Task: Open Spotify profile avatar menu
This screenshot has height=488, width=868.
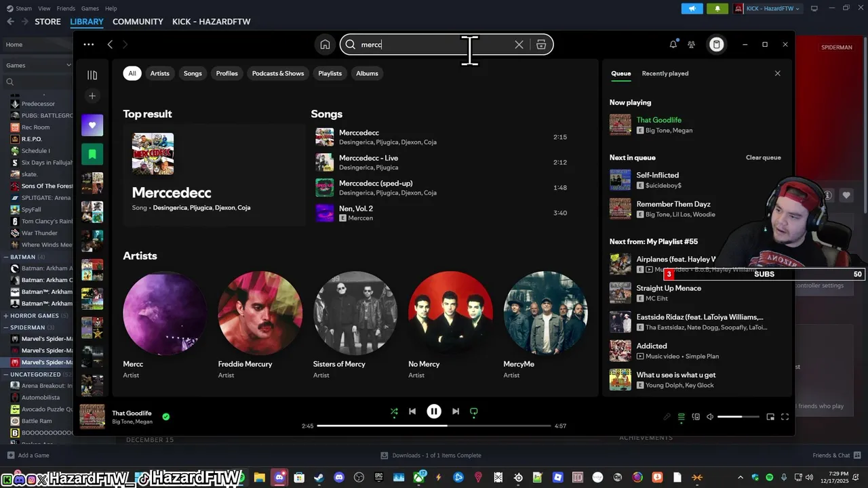Action: click(x=716, y=45)
